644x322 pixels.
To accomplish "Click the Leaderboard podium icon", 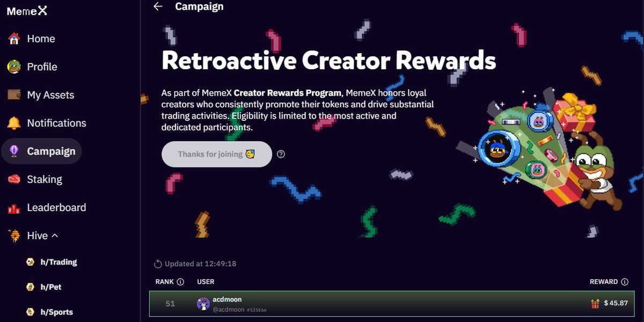I will 14,208.
